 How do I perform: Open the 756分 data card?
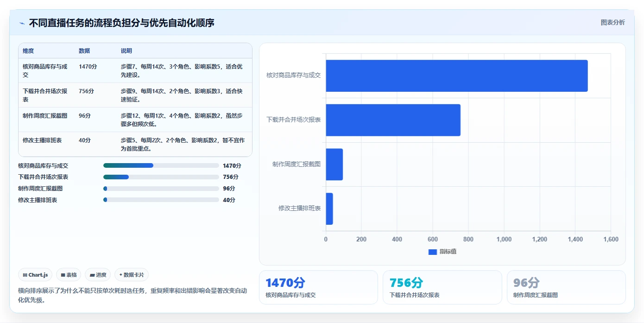pos(442,287)
